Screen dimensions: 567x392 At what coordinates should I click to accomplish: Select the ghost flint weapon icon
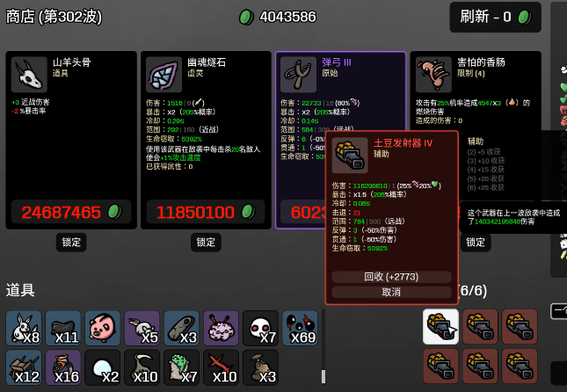tap(164, 75)
